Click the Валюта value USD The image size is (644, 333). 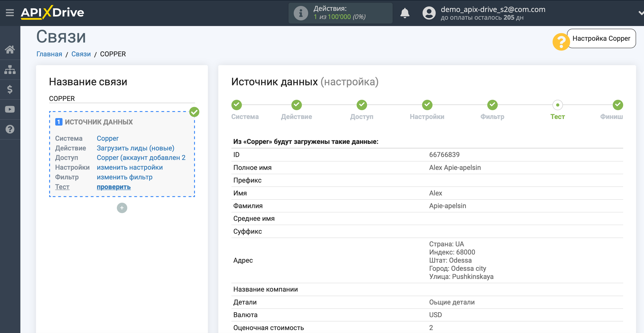[x=435, y=315]
